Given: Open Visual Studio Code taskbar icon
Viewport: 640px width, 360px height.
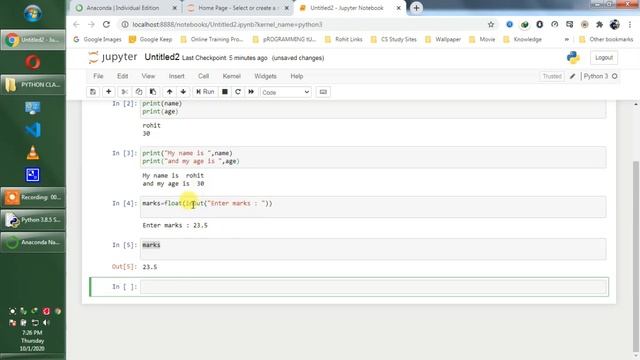Looking at the screenshot, I should (x=33, y=130).
